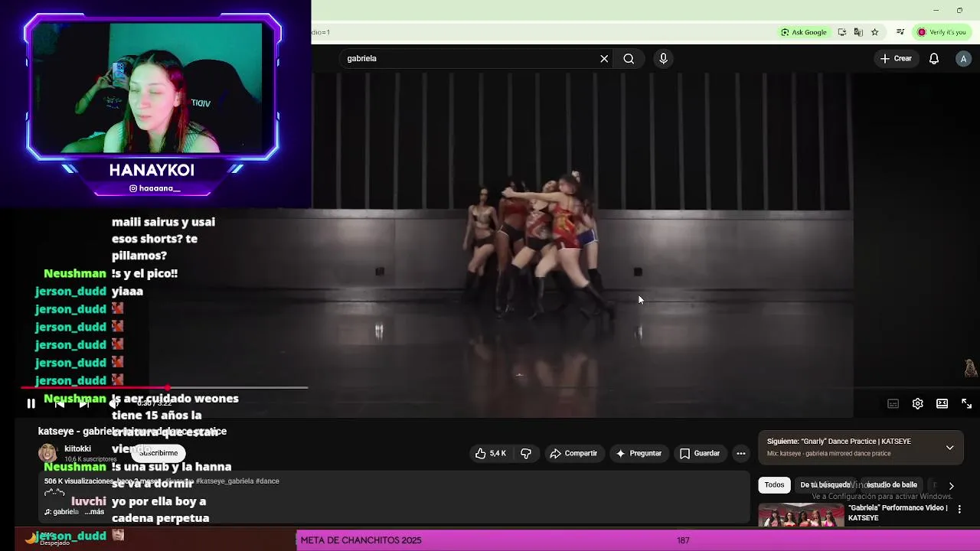Save the video with Guardar

[x=700, y=453]
